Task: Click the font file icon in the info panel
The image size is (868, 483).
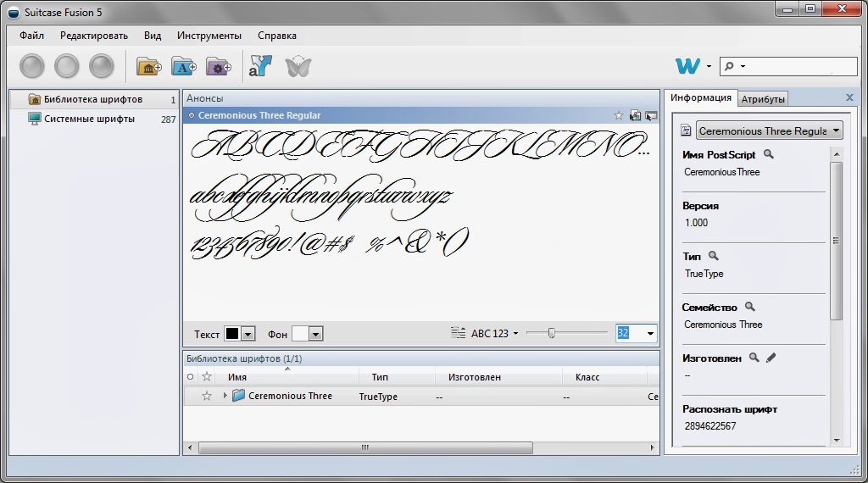Action: 686,130
